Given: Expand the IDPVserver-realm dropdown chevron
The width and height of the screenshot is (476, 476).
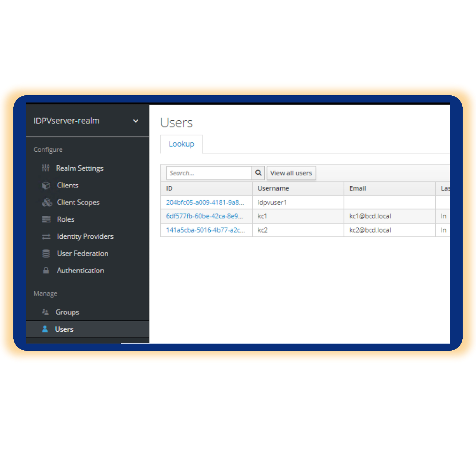Looking at the screenshot, I should pyautogui.click(x=136, y=121).
